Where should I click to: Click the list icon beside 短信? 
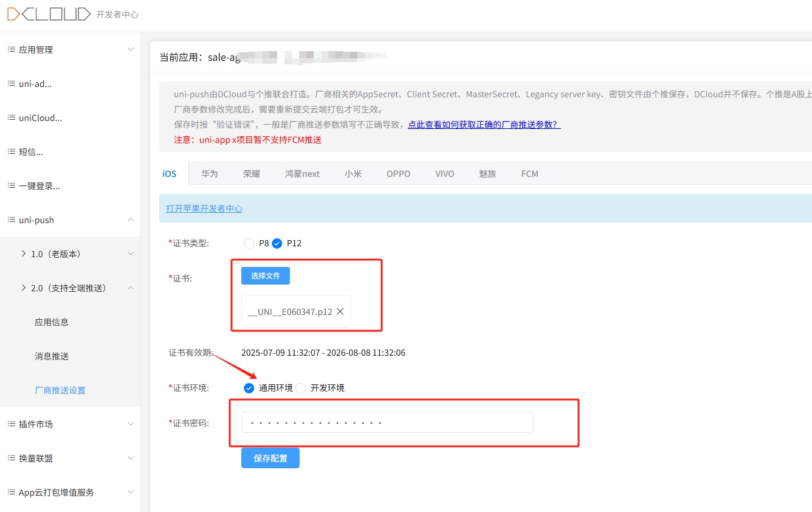tap(11, 151)
